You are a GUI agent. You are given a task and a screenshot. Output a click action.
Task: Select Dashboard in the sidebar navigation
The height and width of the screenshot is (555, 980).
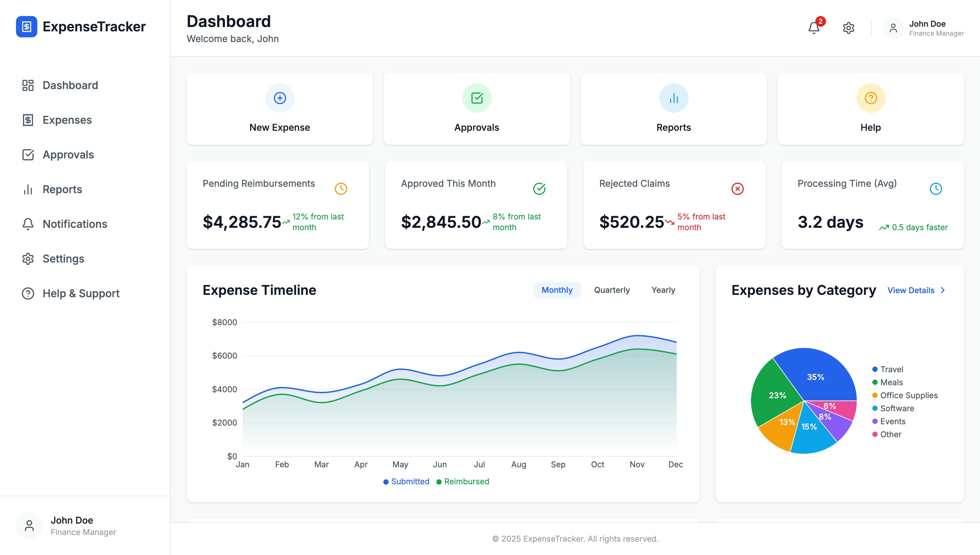pyautogui.click(x=70, y=85)
